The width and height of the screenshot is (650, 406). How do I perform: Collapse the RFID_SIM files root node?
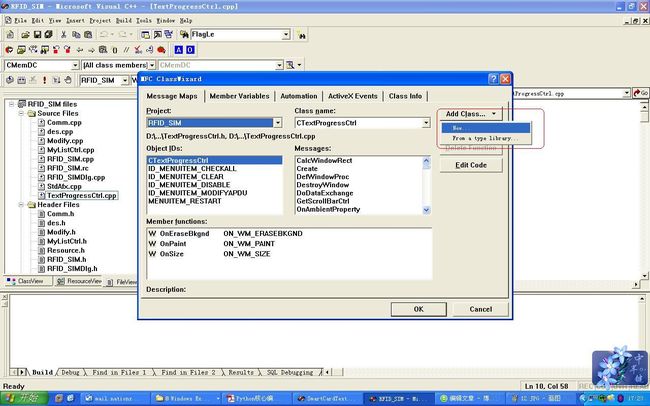(12, 104)
